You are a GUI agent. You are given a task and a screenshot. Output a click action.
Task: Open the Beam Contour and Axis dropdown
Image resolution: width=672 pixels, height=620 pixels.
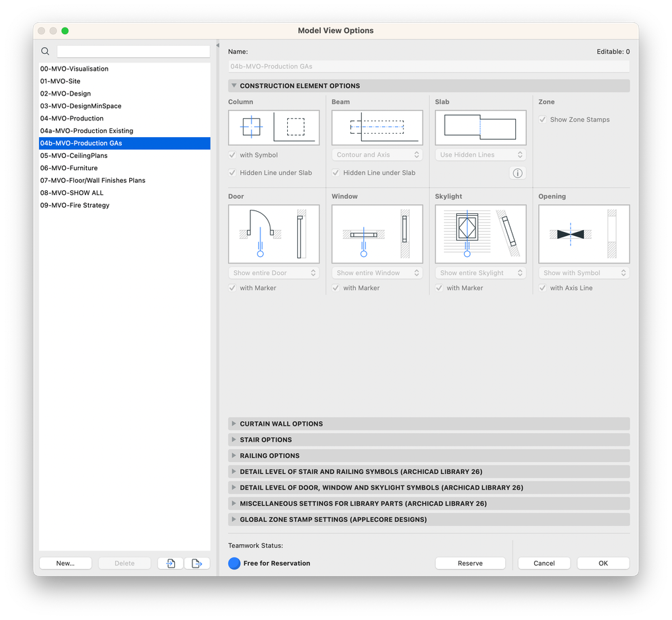pos(377,155)
